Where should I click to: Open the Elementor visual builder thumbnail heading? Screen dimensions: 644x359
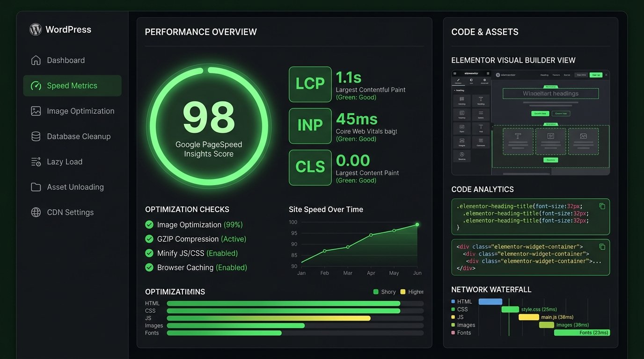(x=551, y=93)
